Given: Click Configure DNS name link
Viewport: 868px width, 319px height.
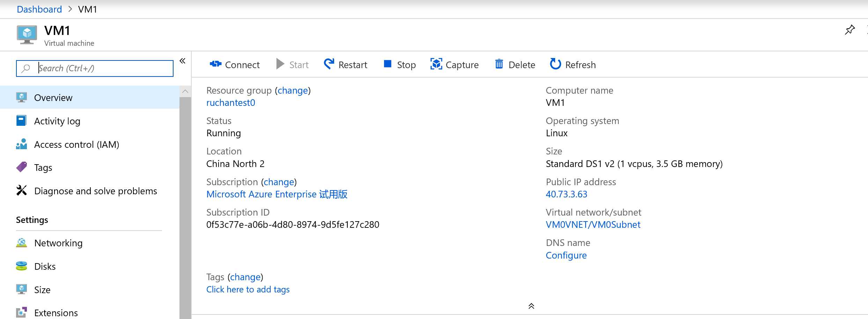Looking at the screenshot, I should [x=566, y=255].
